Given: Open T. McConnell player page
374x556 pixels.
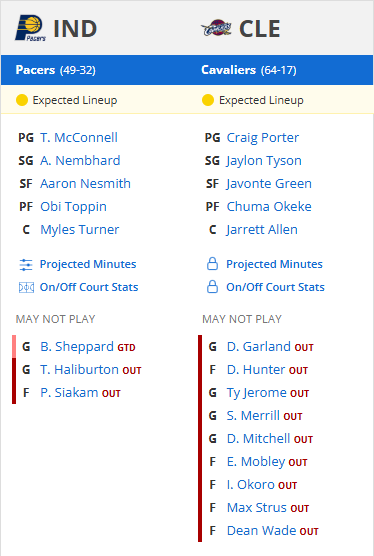Looking at the screenshot, I should 79,138.
